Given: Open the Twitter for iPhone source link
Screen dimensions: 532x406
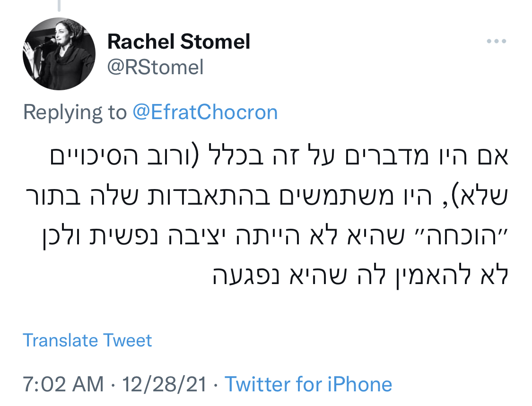Looking at the screenshot, I should click(x=308, y=384).
